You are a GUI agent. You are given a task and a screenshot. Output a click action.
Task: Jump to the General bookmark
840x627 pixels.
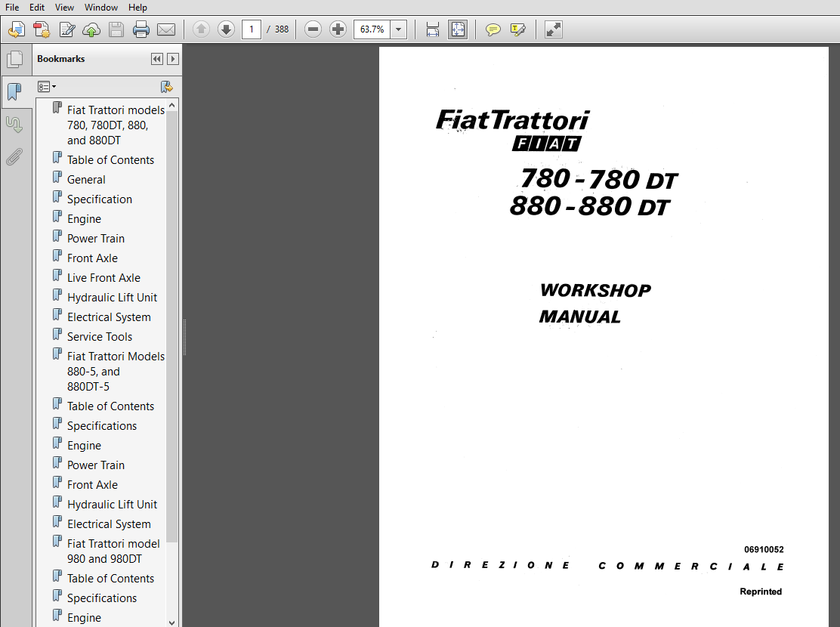click(x=86, y=180)
